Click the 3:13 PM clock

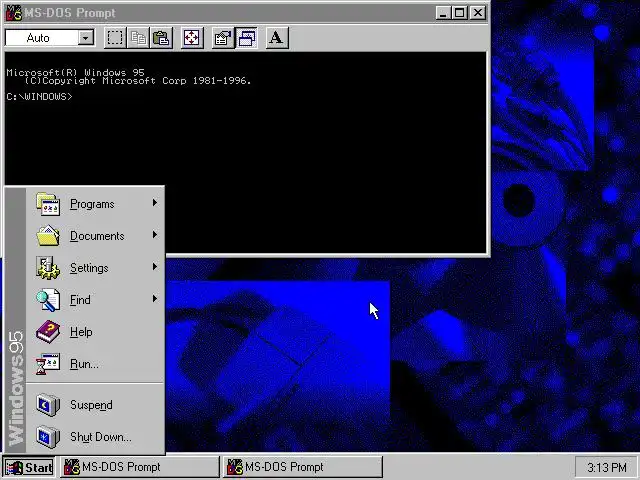607,467
